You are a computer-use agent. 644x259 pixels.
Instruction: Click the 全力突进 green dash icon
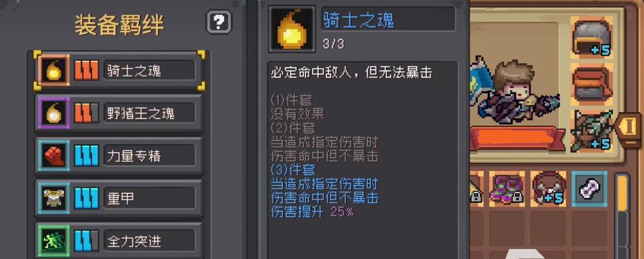54,241
